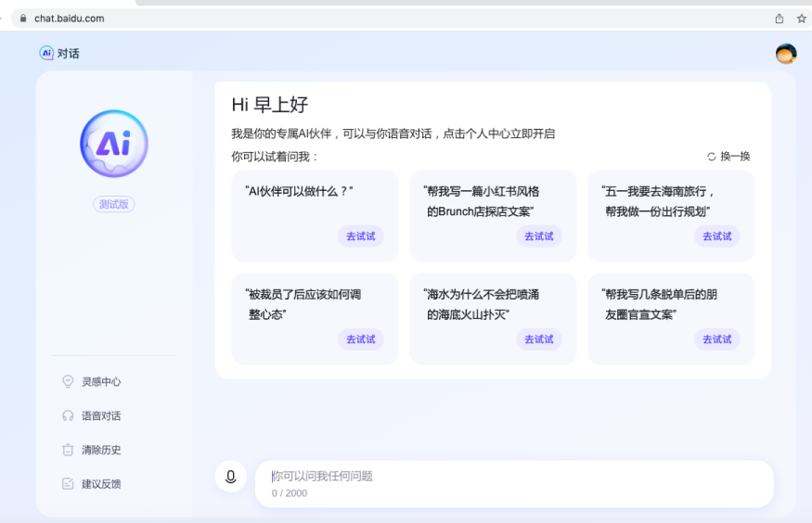
Task: Click the 建议反馈 edit icon
Action: pyautogui.click(x=68, y=484)
